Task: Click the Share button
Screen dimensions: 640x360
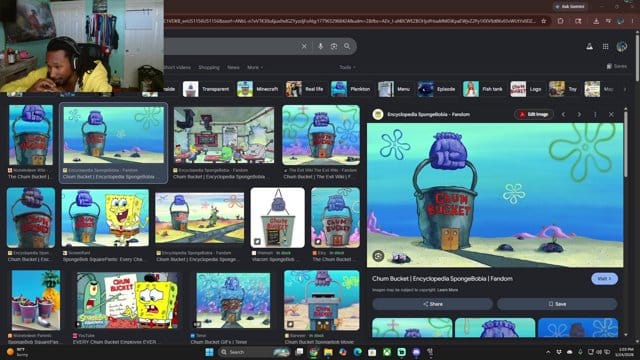Action: tap(433, 304)
